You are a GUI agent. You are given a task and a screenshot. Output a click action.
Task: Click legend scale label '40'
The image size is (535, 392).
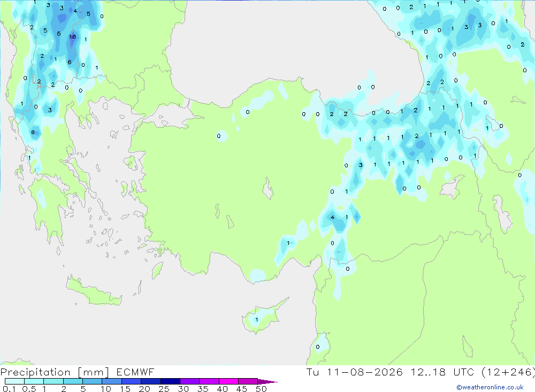click(x=223, y=389)
